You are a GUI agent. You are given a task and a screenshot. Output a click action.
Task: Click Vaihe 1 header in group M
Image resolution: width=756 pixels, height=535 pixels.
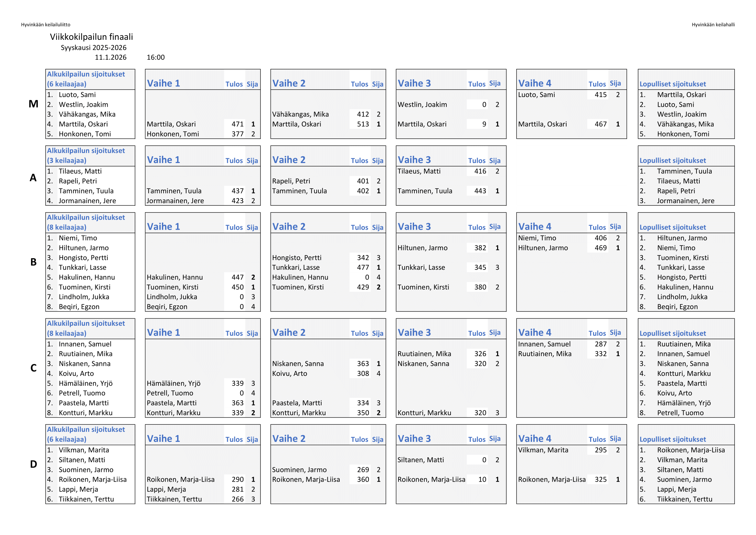[x=163, y=83]
